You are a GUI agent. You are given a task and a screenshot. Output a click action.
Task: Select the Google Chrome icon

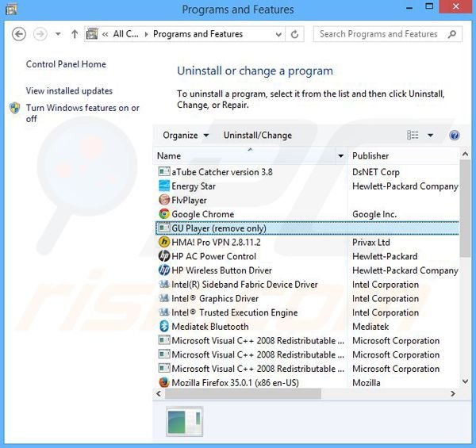point(164,214)
